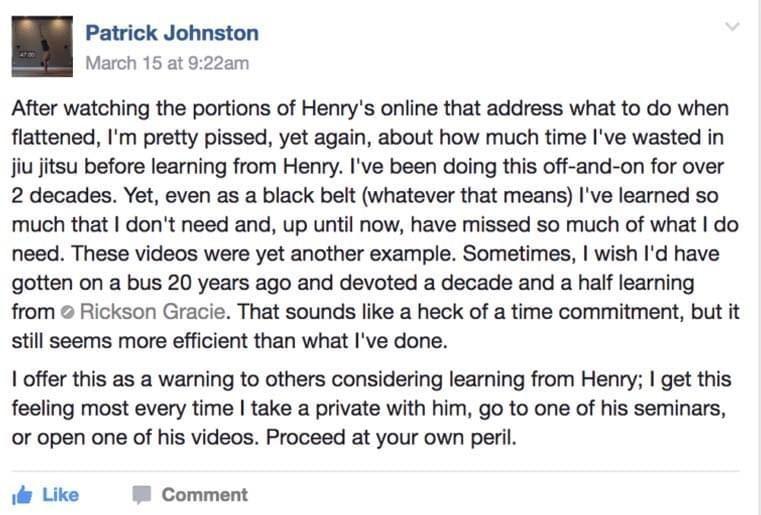Click the words "jiu jitsu" in post
The image size is (761, 515).
(x=45, y=167)
